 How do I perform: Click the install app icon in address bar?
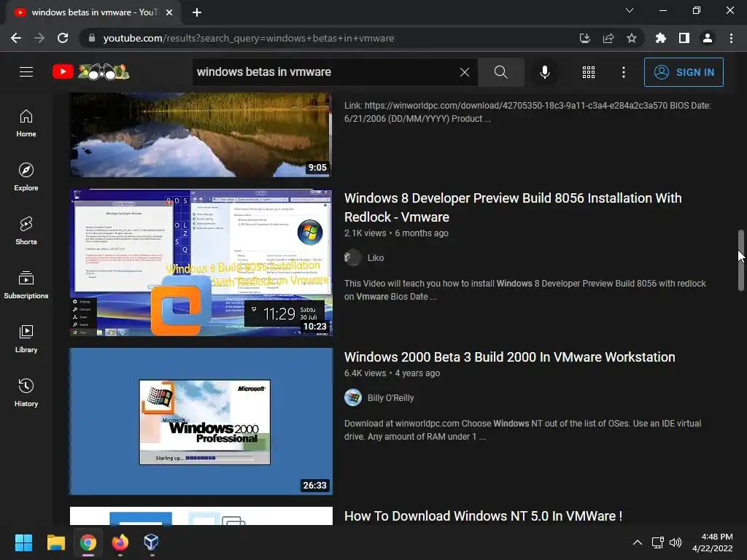tap(584, 38)
